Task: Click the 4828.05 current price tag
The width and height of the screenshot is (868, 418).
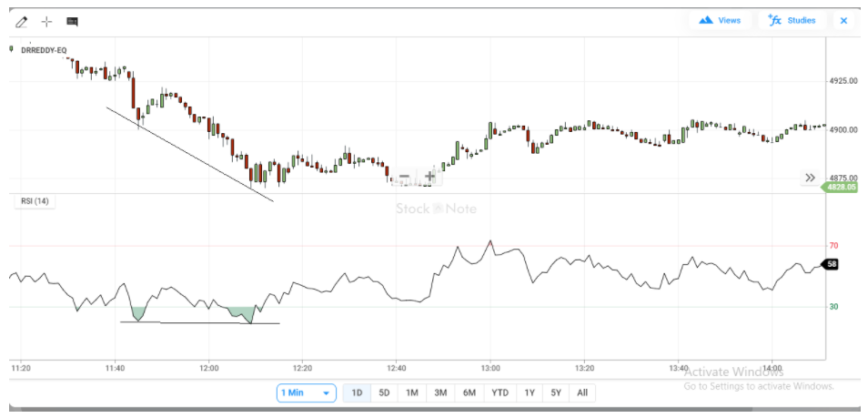Action: [842, 188]
